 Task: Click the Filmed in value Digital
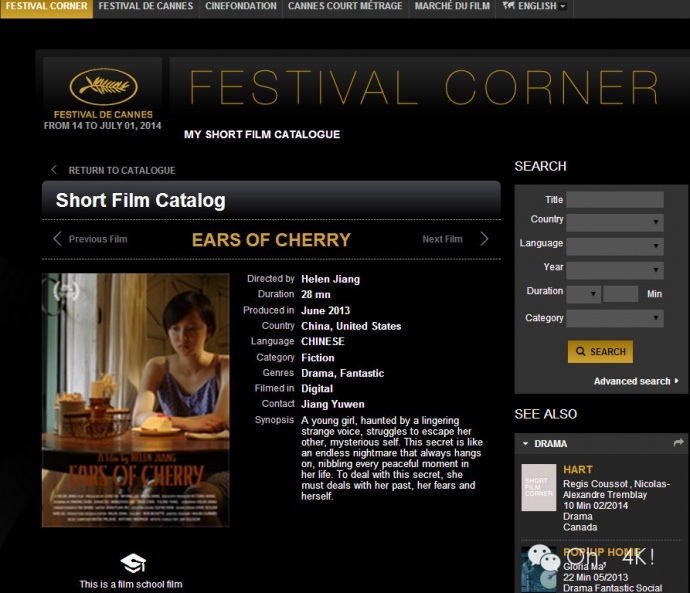tap(317, 388)
